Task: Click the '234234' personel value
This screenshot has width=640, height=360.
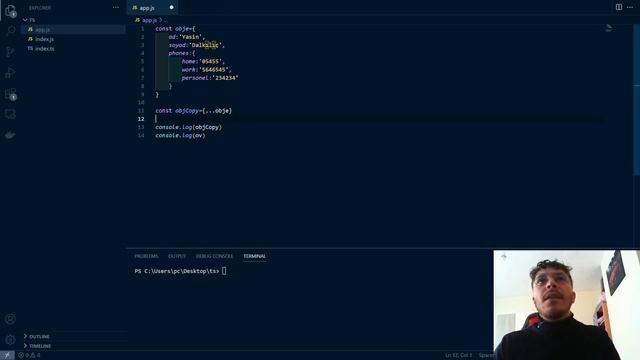Action: pyautogui.click(x=225, y=78)
